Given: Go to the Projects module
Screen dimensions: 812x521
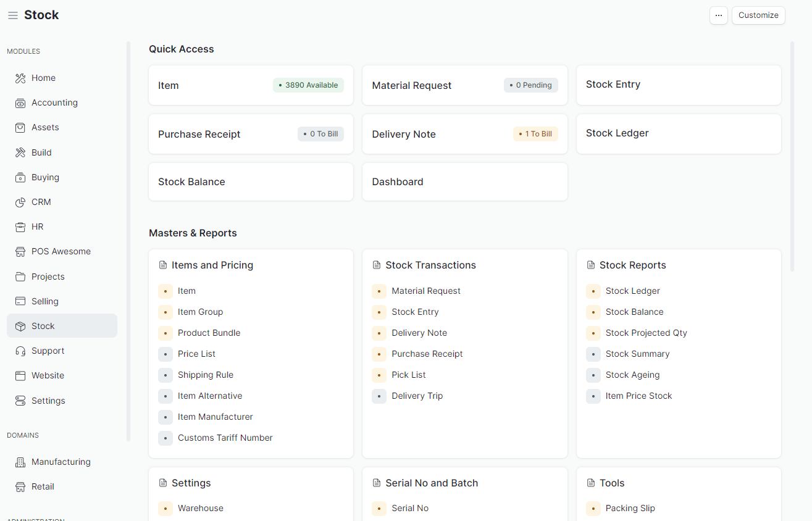Looking at the screenshot, I should (48, 277).
